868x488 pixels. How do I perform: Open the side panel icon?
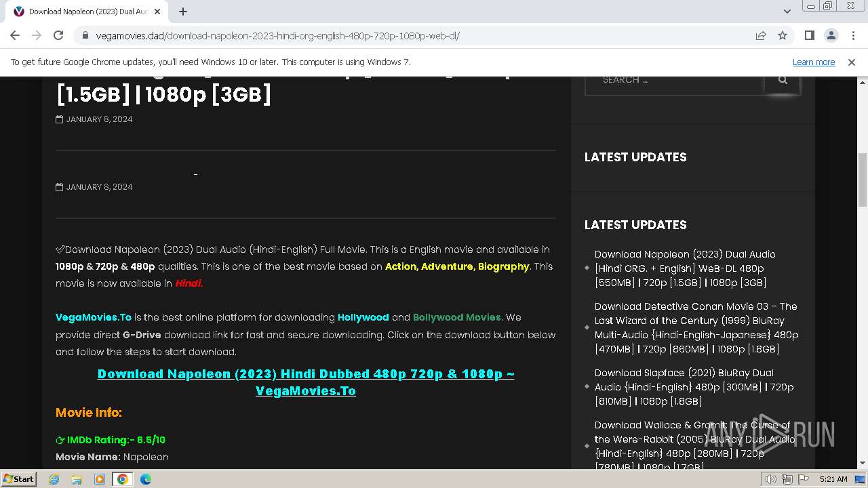tap(810, 35)
